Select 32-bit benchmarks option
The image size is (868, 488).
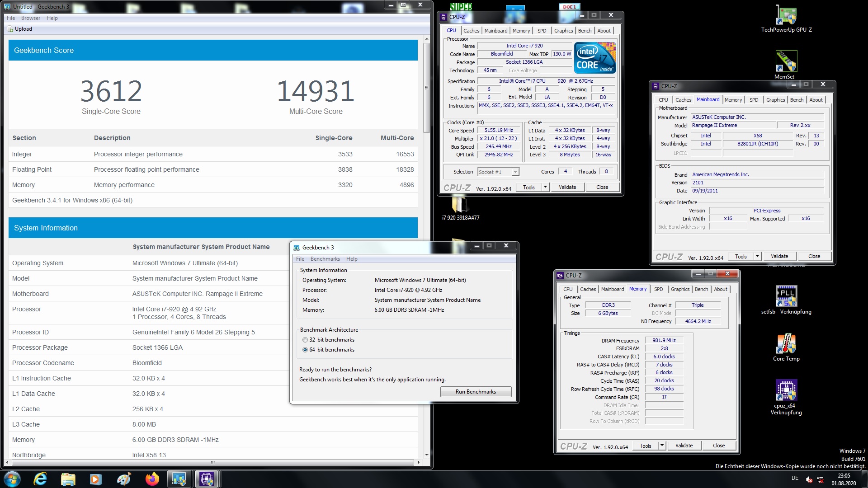[305, 340]
